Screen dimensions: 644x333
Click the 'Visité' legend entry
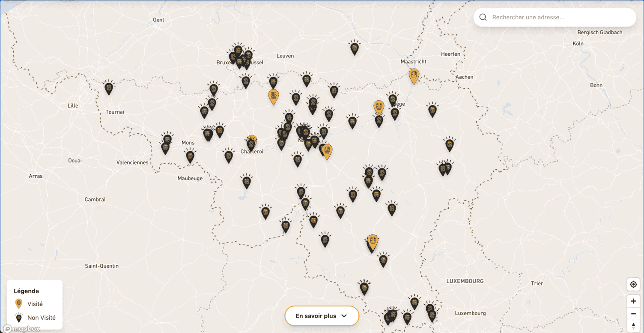[x=35, y=304]
